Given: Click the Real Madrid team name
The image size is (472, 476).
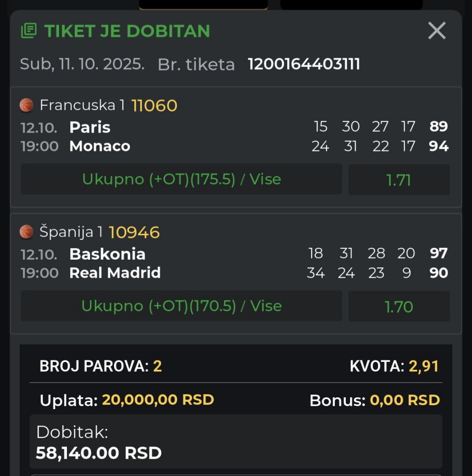Looking at the screenshot, I should click(115, 273).
